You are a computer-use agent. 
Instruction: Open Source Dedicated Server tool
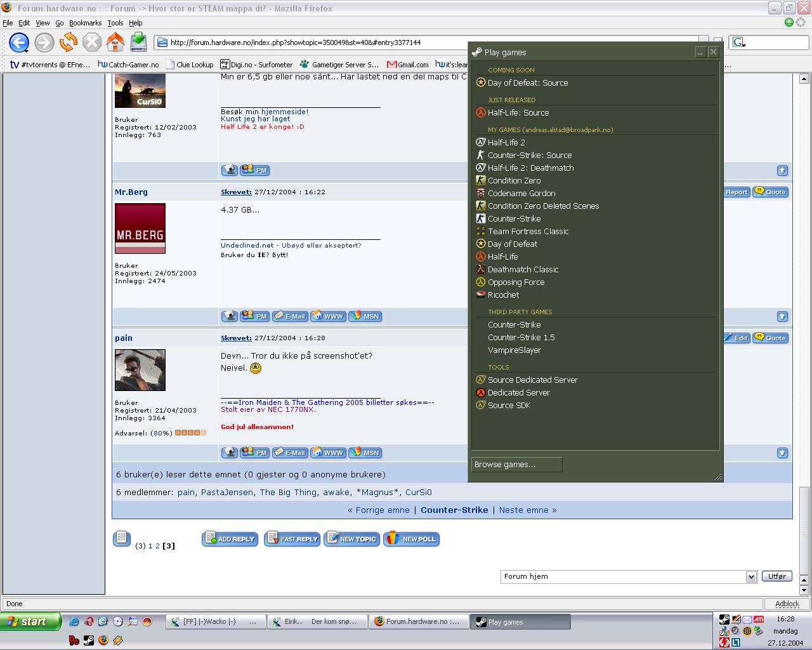pos(532,380)
